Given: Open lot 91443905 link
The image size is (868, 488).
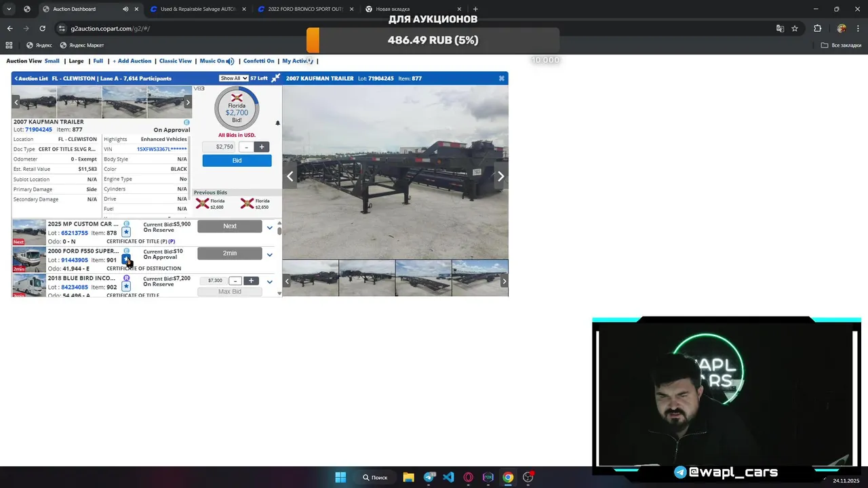Looking at the screenshot, I should (75, 260).
